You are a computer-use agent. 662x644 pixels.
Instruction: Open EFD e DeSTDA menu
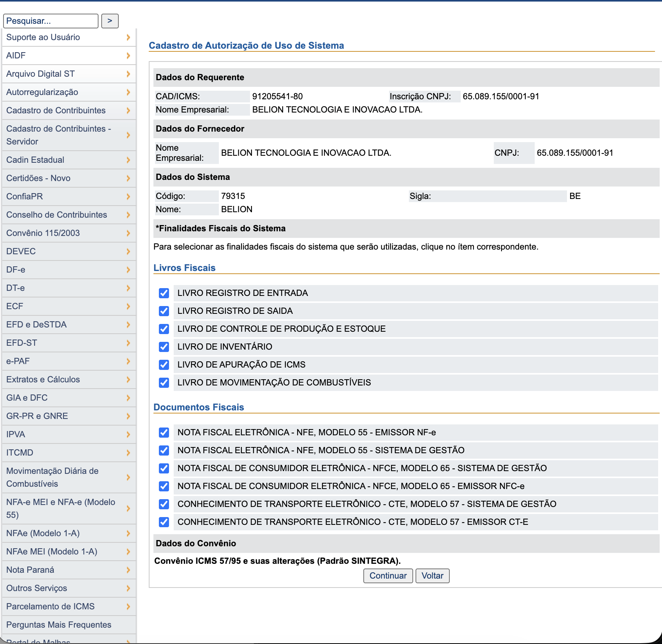[69, 325]
